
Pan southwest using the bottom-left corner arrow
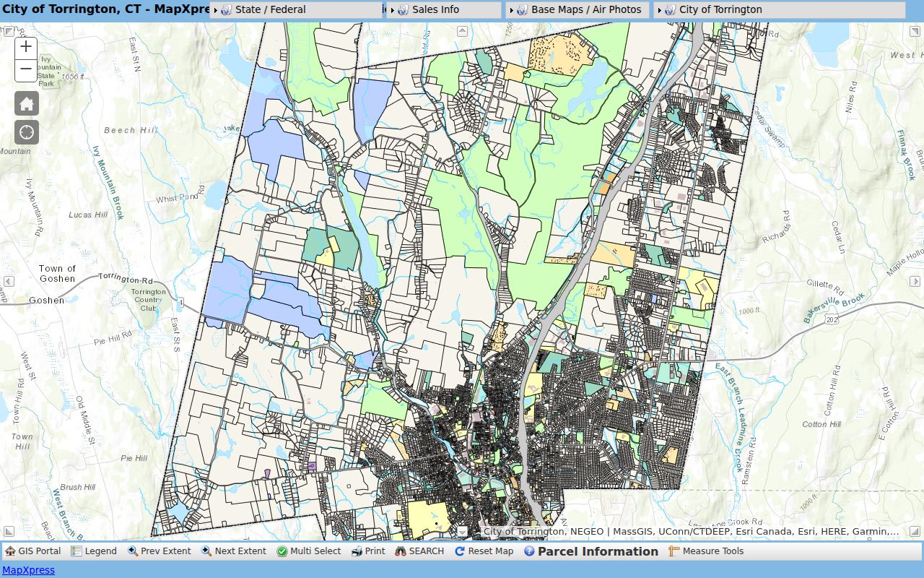[x=9, y=532]
